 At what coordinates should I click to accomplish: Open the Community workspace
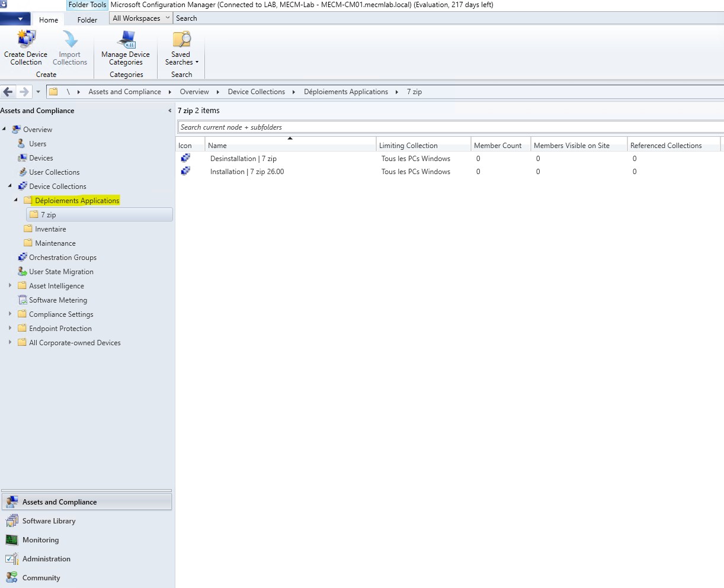(87, 578)
